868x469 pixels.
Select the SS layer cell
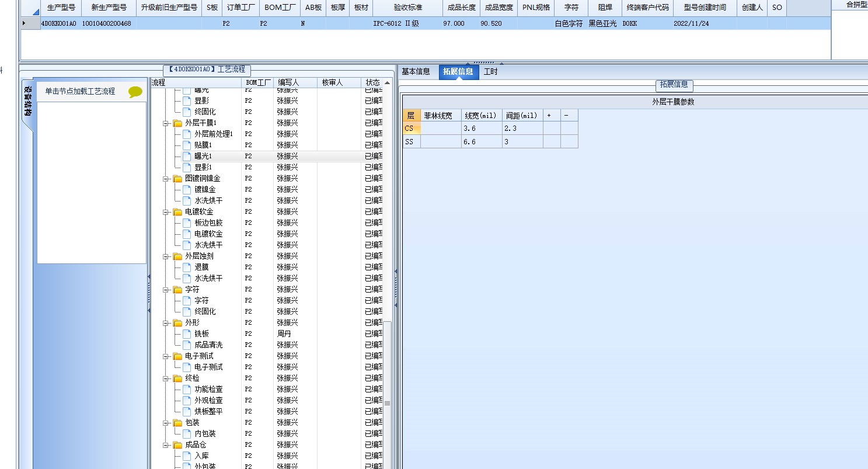412,142
